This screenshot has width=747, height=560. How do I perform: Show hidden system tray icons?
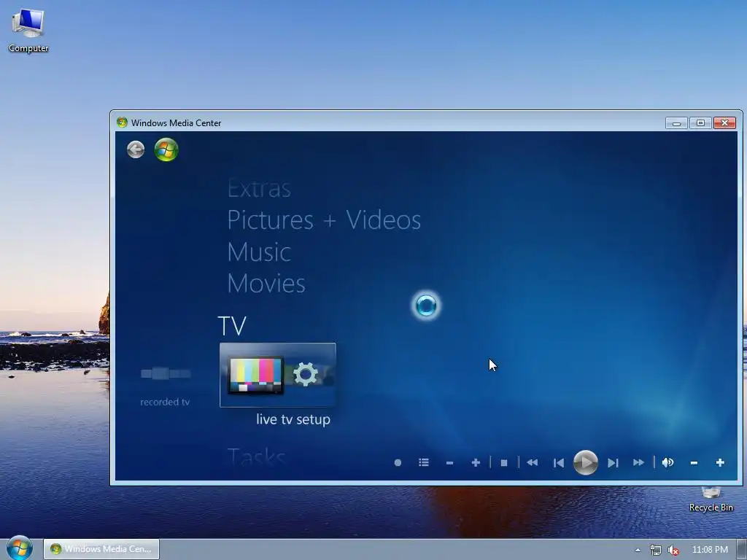[638, 550]
